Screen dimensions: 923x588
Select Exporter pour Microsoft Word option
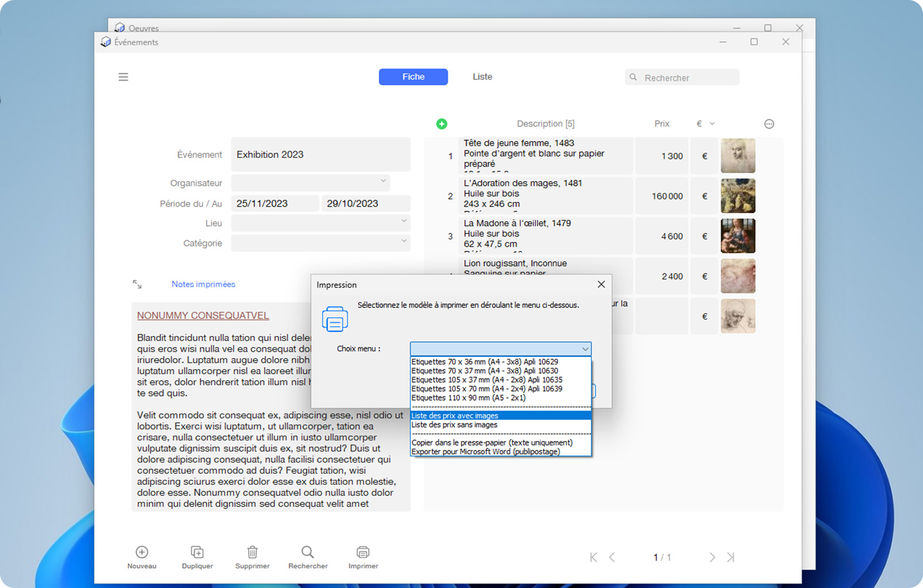coord(501,452)
